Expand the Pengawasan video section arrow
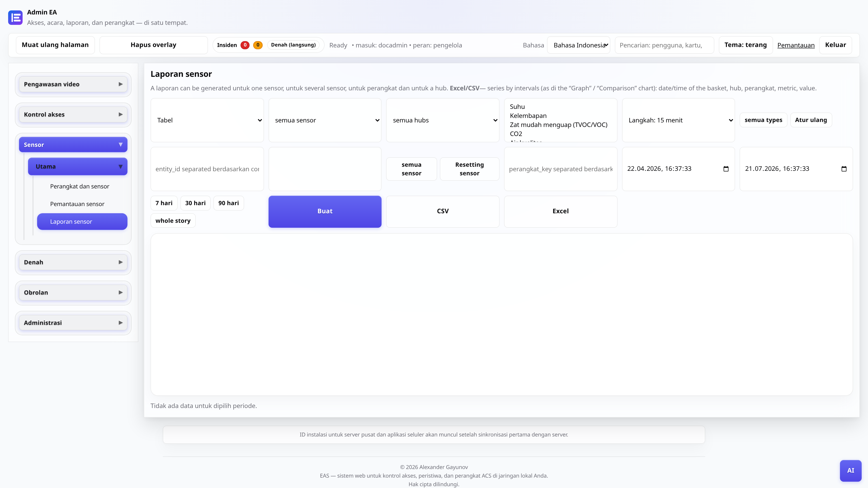Screen dimensions: 868x488 (120, 84)
